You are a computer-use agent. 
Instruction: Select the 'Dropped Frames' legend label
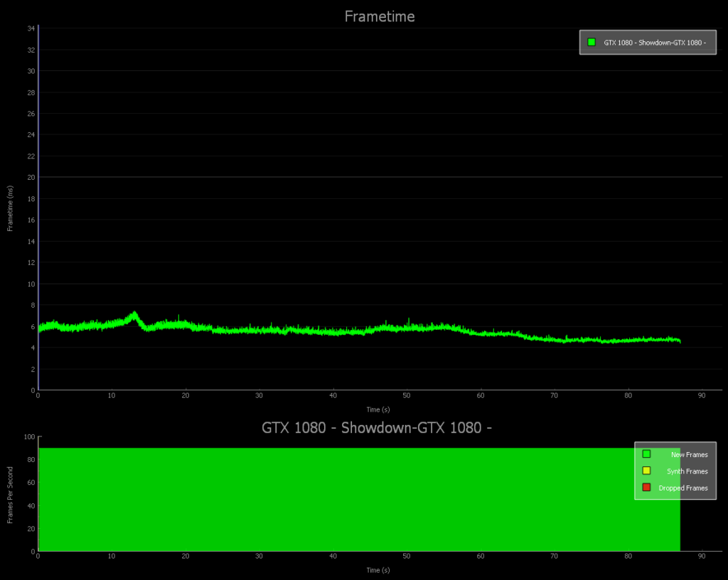[x=683, y=488]
